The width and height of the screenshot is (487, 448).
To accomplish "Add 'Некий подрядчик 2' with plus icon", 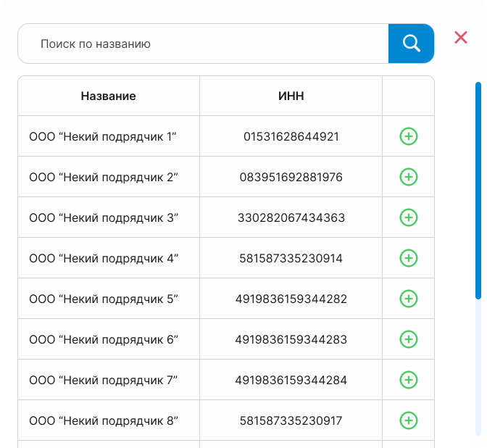I will tap(409, 177).
